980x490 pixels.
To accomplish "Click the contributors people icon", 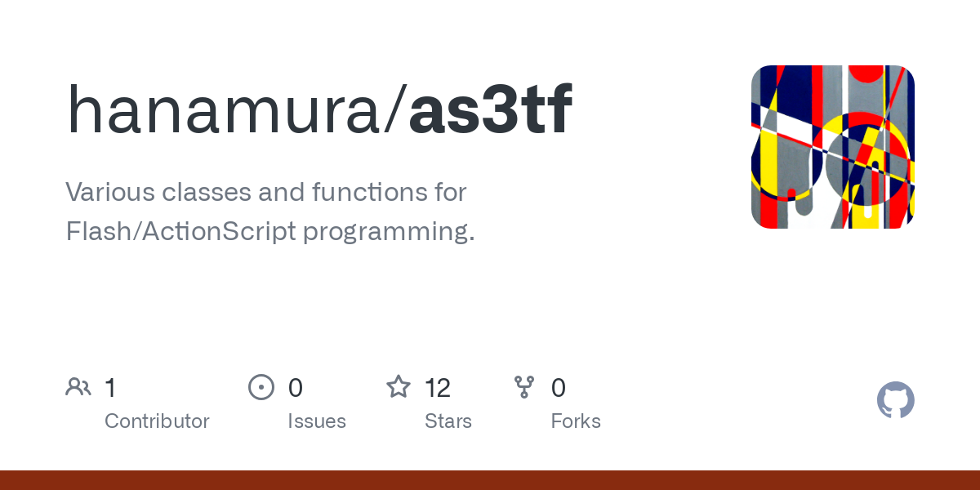I will (x=78, y=387).
